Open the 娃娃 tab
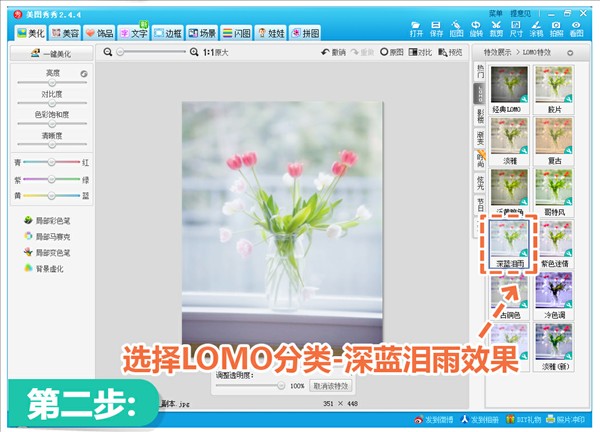The width and height of the screenshot is (600, 432). (271, 33)
